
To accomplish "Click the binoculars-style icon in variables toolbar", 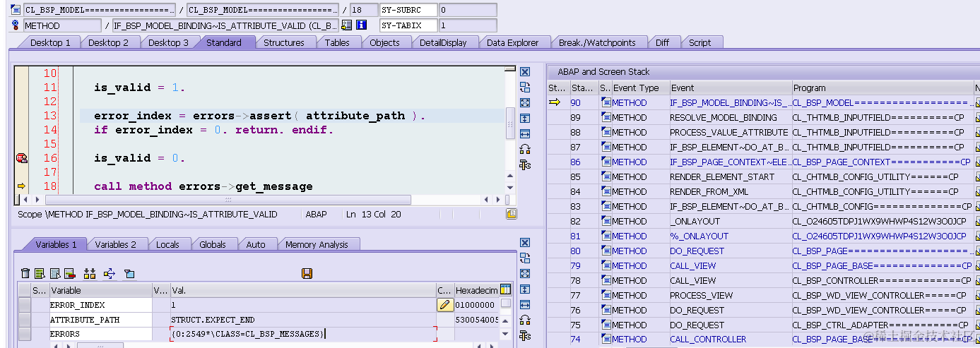I will 90,273.
